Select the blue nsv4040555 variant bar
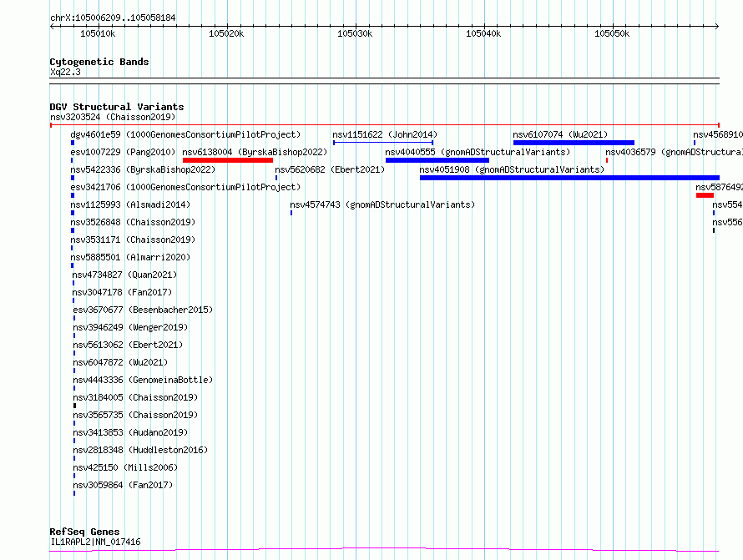Screen dimensions: 743x560 (437, 160)
